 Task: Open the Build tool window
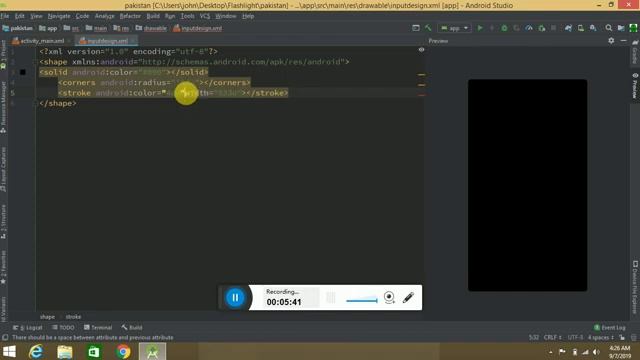tap(132, 327)
